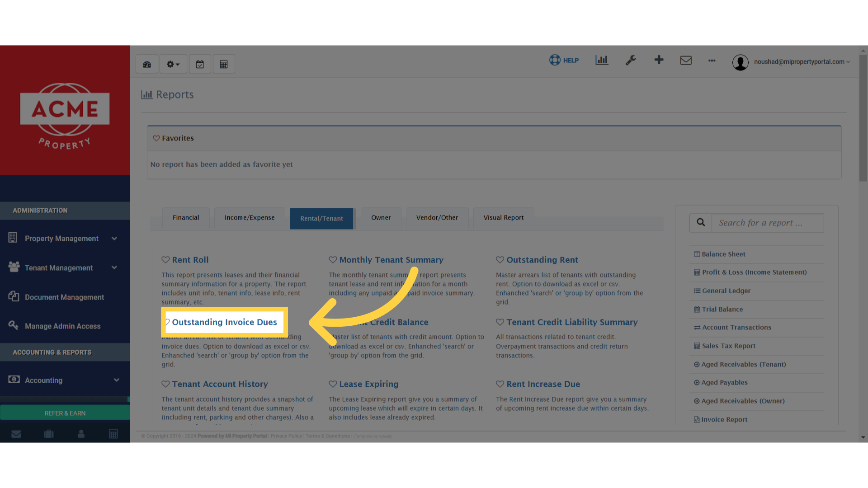868x488 pixels.
Task: Favorite Tenant Credit Liability Summary heart
Action: tap(500, 322)
